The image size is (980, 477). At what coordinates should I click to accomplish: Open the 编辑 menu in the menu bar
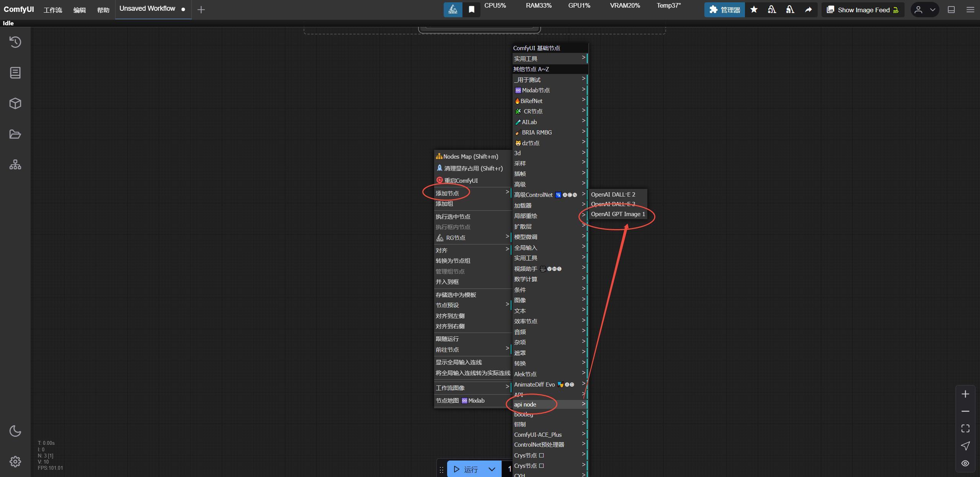tap(80, 10)
